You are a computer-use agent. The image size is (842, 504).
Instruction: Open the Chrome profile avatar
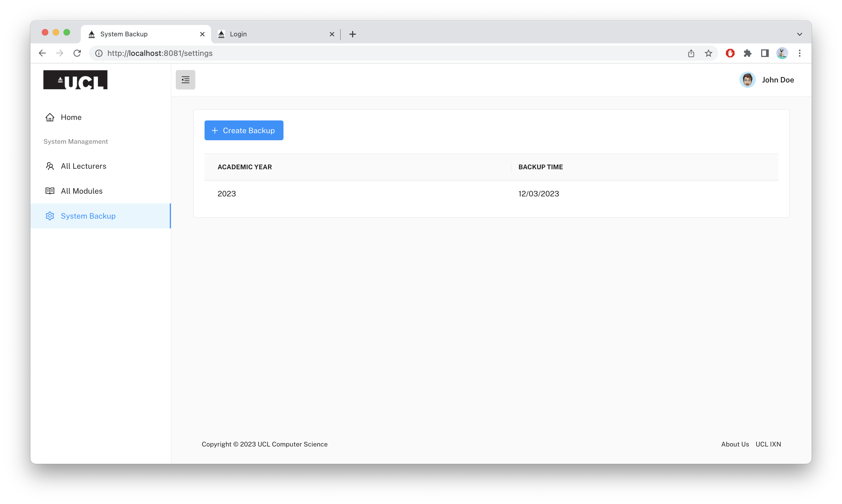coord(782,53)
